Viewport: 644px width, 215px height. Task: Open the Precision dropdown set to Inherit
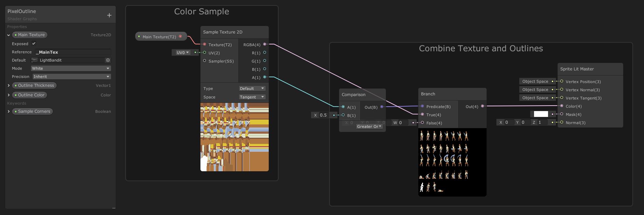(71, 77)
